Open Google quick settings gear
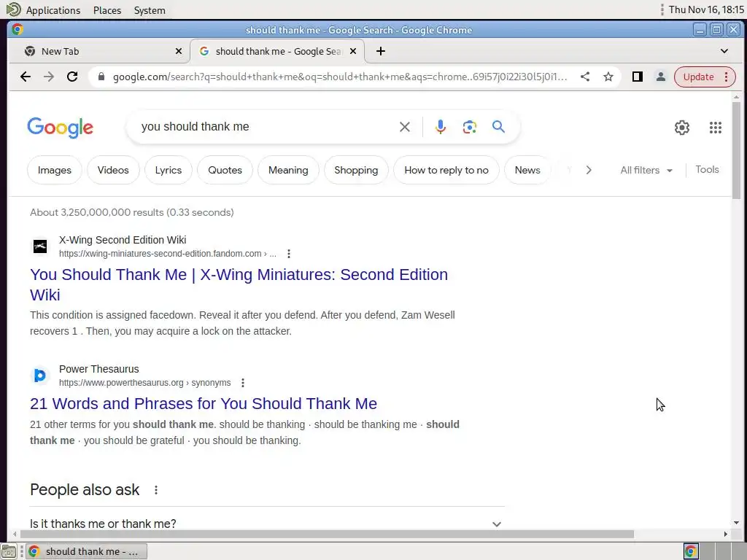Image resolution: width=747 pixels, height=560 pixels. pyautogui.click(x=682, y=127)
